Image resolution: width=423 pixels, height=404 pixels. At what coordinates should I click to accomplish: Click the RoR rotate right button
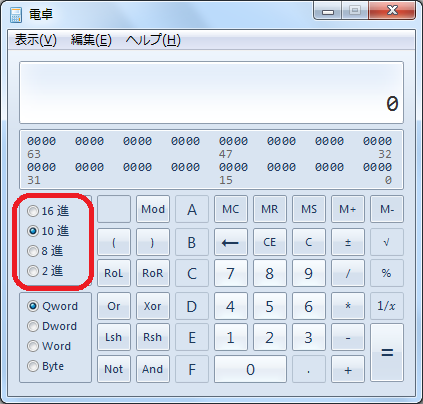(153, 273)
